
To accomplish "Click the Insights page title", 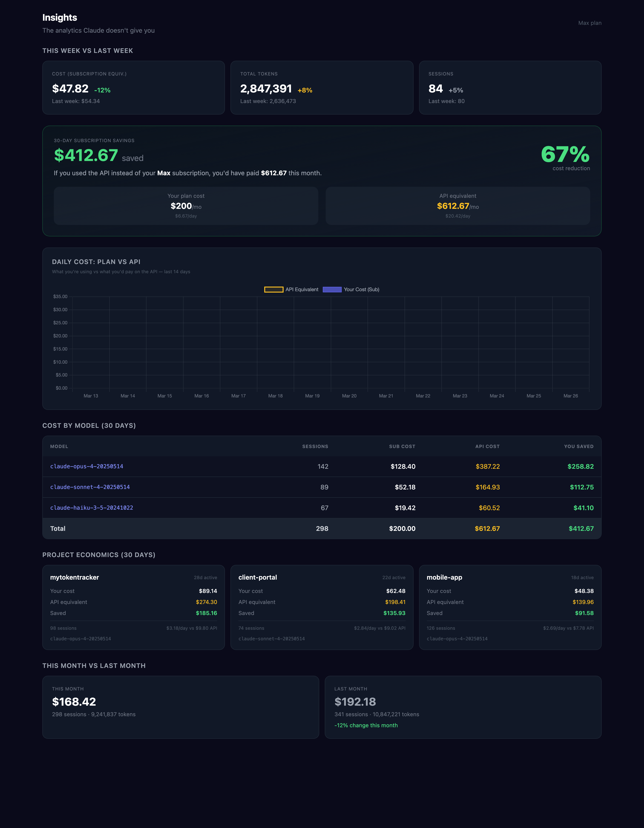I will pos(60,17).
